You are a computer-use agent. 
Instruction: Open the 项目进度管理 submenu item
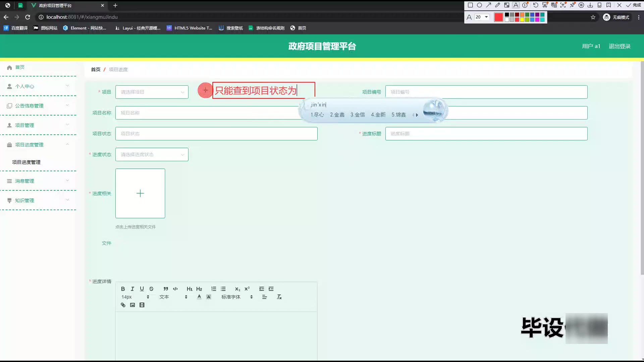26,162
